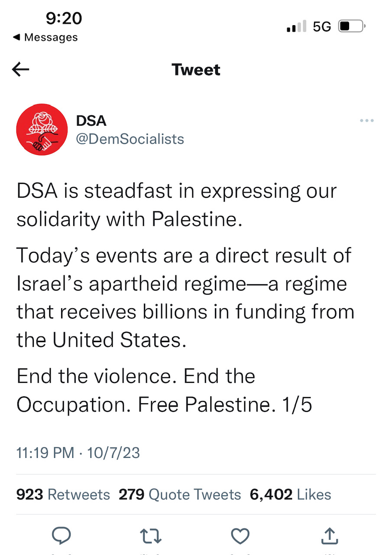Tap the 9:20 clock in status bar
Viewport: 392px width, 555px height.
pos(64,18)
